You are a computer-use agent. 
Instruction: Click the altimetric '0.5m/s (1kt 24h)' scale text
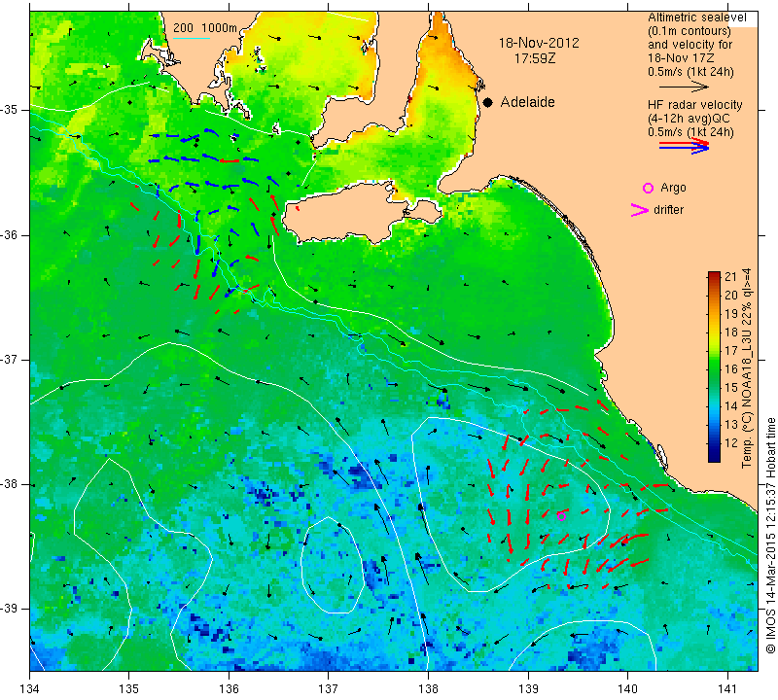(690, 72)
